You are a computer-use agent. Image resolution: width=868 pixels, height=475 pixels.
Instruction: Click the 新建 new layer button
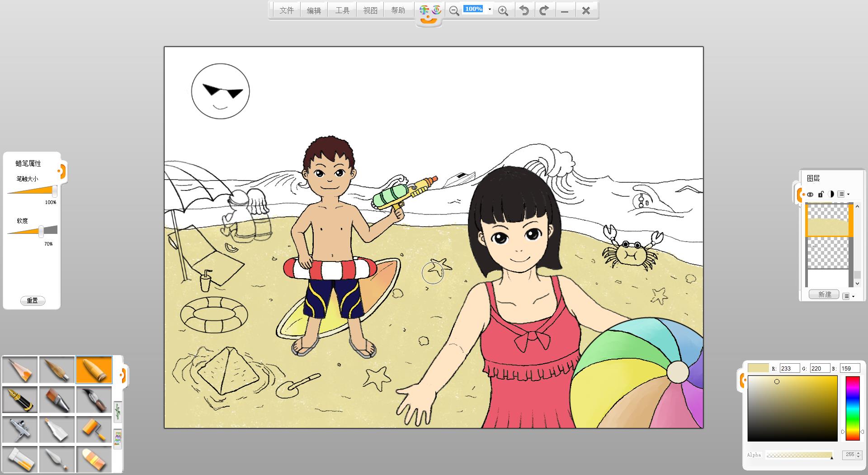click(824, 294)
